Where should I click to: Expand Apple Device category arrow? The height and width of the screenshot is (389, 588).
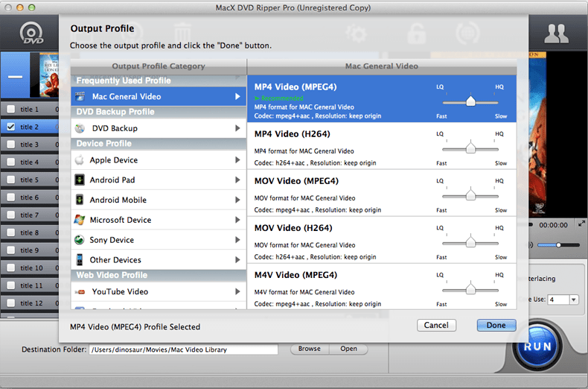(x=237, y=160)
